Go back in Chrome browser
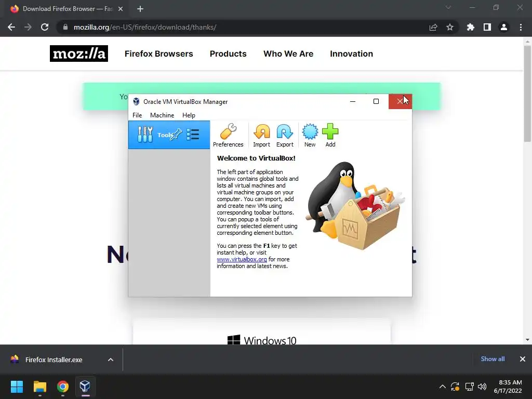 [x=11, y=27]
